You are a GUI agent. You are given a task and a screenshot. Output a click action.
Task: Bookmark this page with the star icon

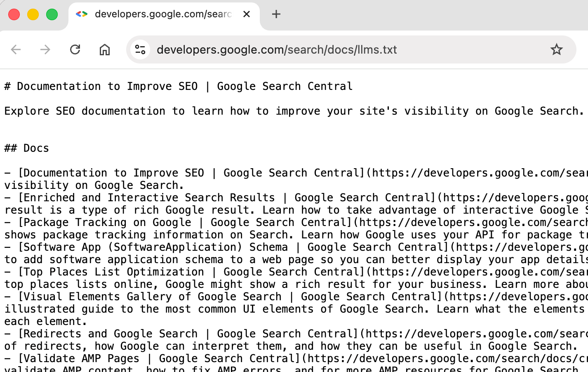click(557, 49)
